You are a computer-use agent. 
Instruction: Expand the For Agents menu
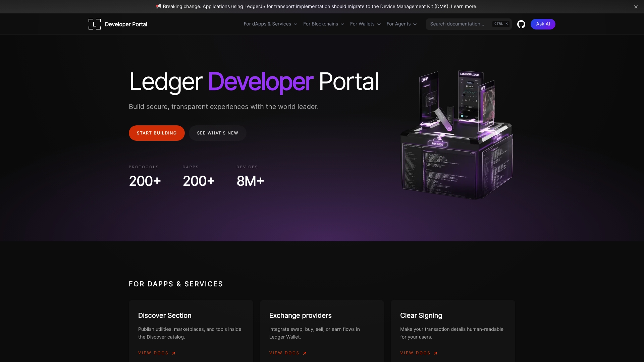click(401, 24)
